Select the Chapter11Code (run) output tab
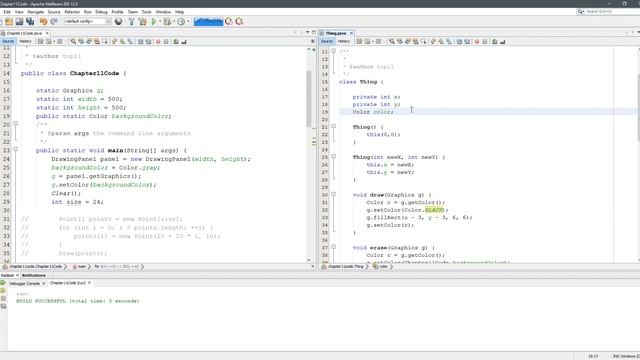The width and height of the screenshot is (640, 360). [68, 283]
